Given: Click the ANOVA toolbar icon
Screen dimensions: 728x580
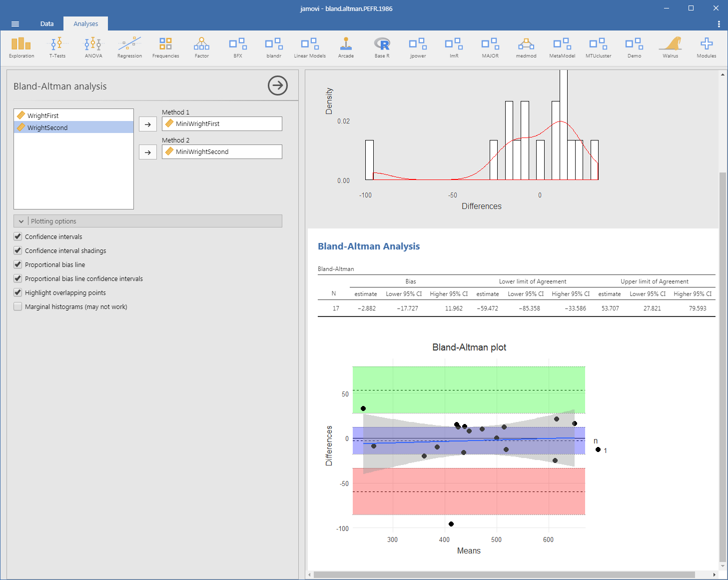Looking at the screenshot, I should [x=93, y=47].
